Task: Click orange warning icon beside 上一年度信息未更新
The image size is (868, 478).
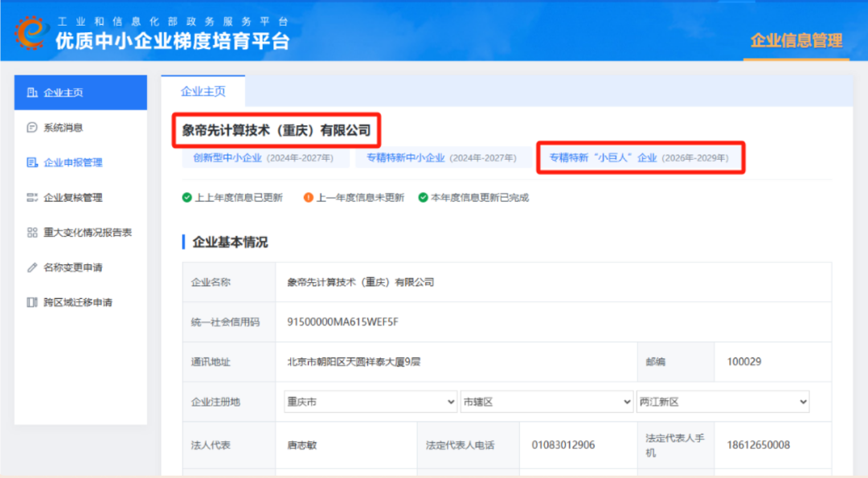Action: pos(309,198)
